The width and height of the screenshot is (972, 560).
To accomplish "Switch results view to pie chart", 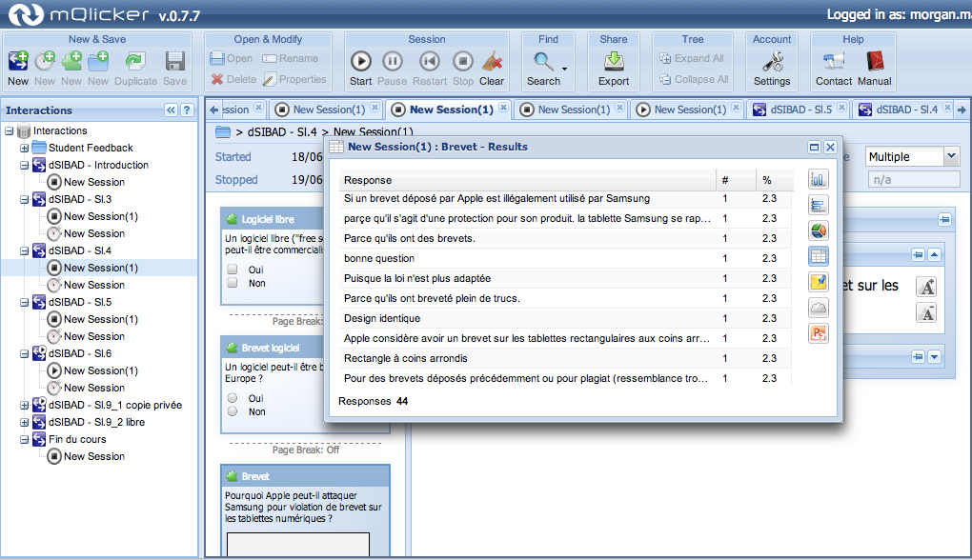I will click(x=818, y=230).
